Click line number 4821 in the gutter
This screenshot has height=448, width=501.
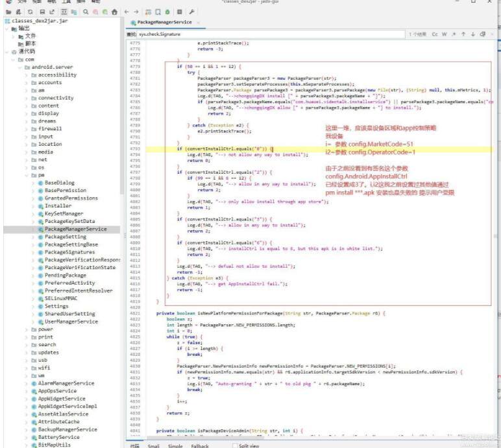[x=135, y=314]
